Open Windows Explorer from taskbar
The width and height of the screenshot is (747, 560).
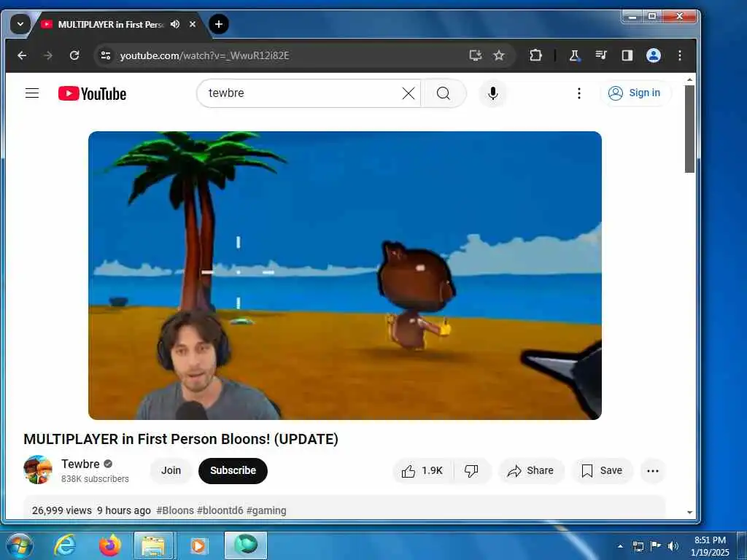[x=153, y=545]
